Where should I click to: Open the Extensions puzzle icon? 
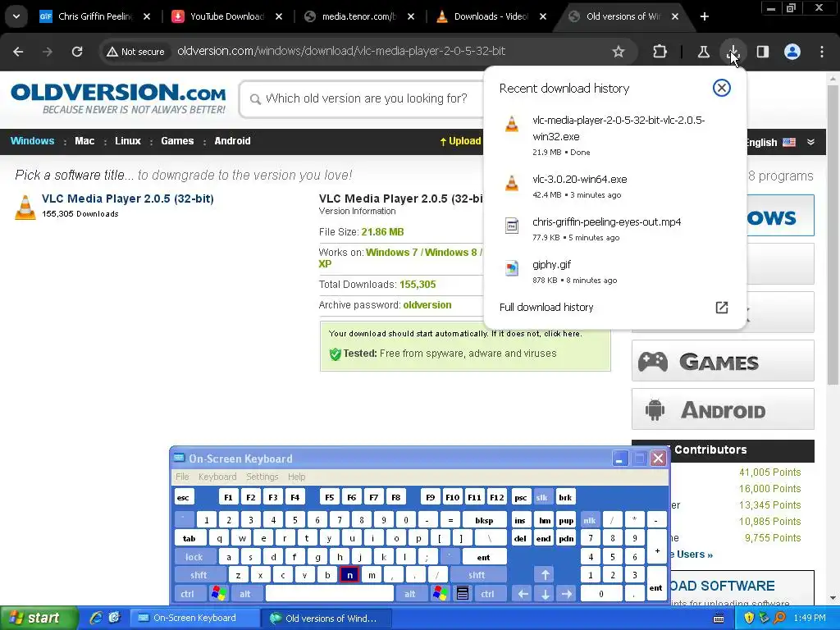(660, 52)
